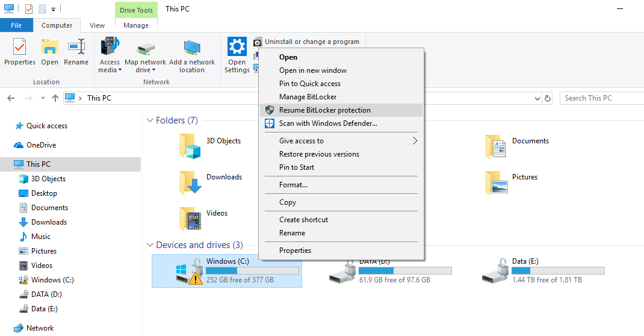Click the Refresh button beside address bar
The width and height of the screenshot is (644, 336).
pyautogui.click(x=548, y=98)
